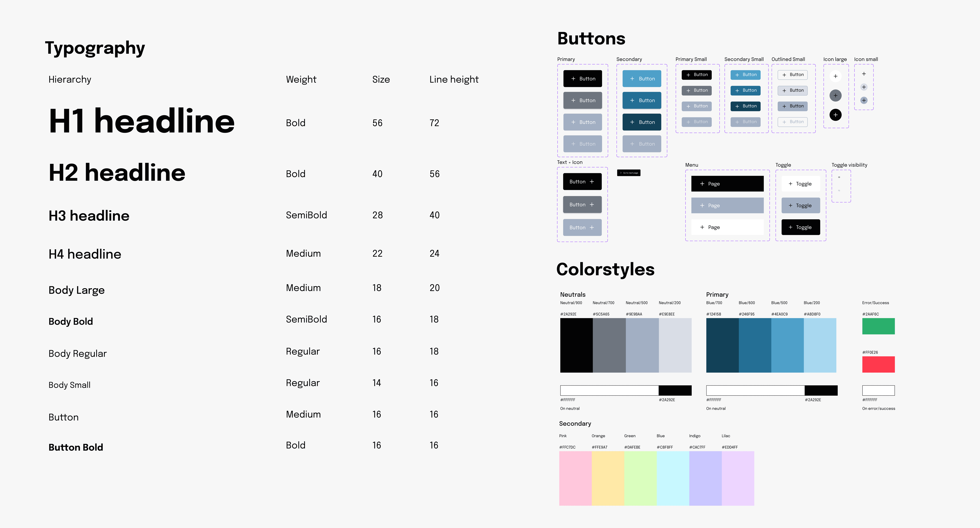Click the gray circular large plus icon button
This screenshot has width=980, height=528.
[x=835, y=96]
